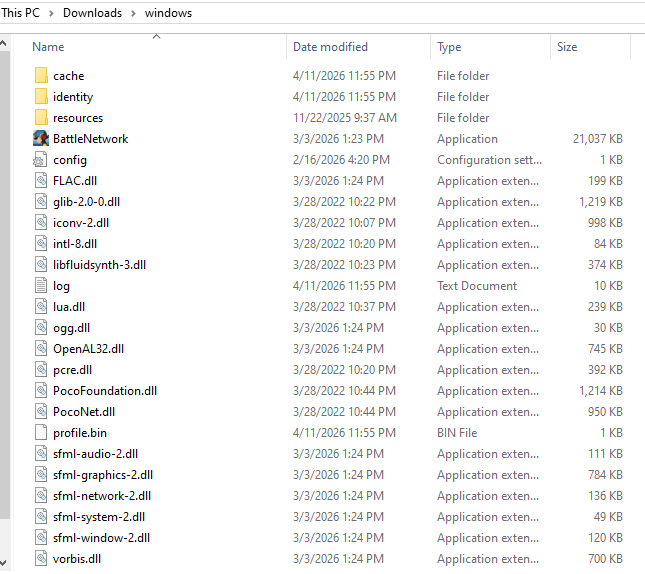This screenshot has width=645, height=574.
Task: Click the pcre.dll file icon
Action: point(41,369)
